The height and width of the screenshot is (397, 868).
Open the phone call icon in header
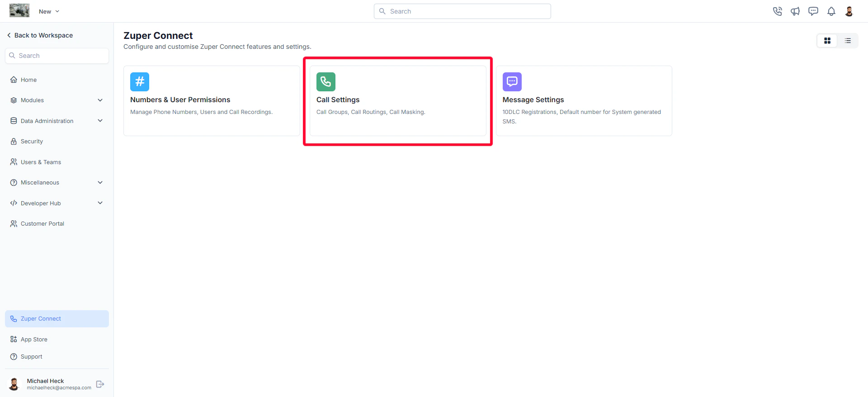(x=777, y=11)
